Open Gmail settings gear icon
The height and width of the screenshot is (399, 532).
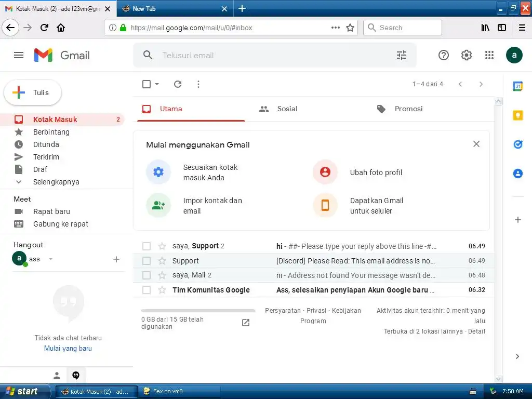(x=466, y=55)
